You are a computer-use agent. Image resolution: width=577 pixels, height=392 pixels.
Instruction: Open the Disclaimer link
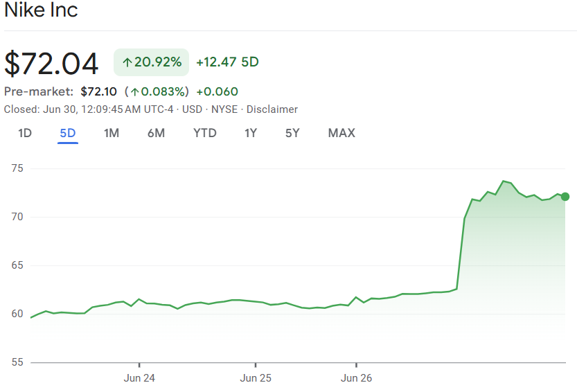coord(272,109)
